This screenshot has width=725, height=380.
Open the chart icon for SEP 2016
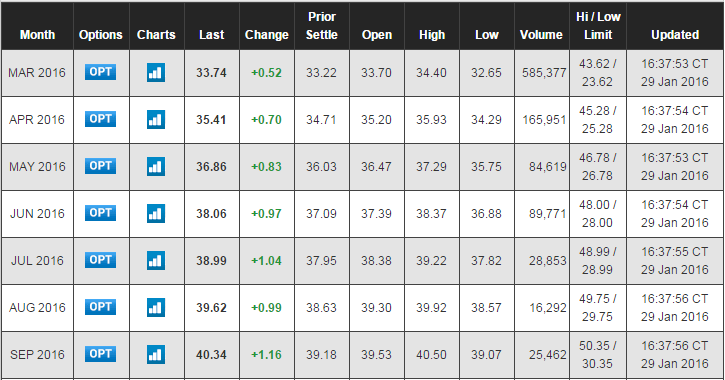(156, 355)
